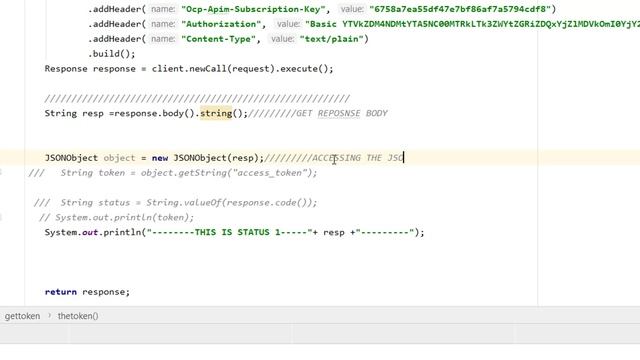This screenshot has width=640, height=360.
Task: Click the "THIS IS STATUS 1" string
Action: [x=229, y=232]
